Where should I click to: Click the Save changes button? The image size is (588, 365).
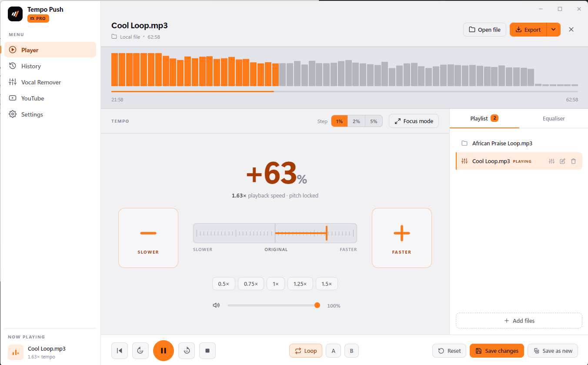point(497,351)
